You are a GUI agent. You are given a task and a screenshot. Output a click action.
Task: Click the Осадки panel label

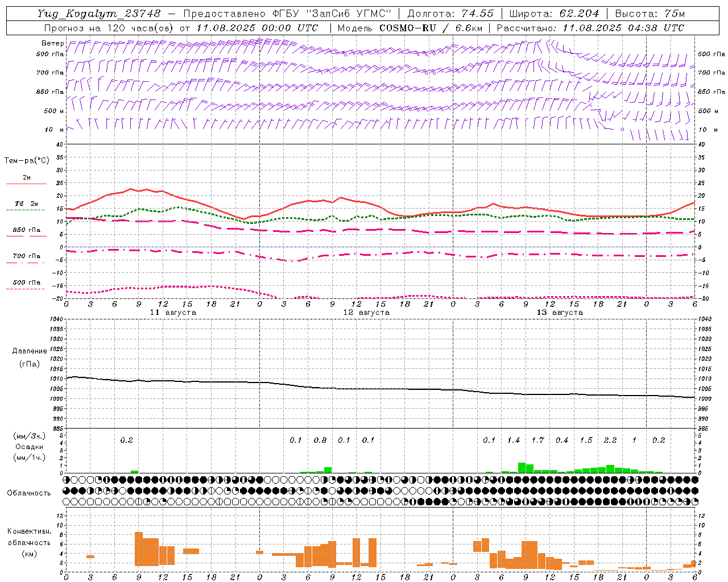[29, 447]
